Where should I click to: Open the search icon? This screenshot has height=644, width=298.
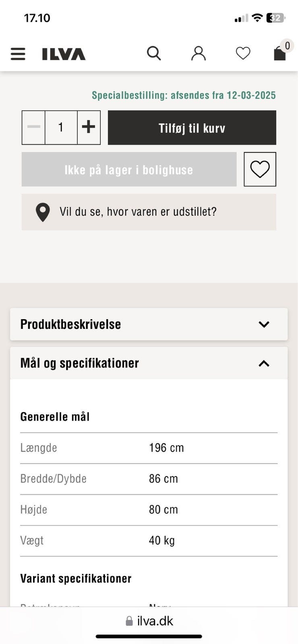pos(154,53)
